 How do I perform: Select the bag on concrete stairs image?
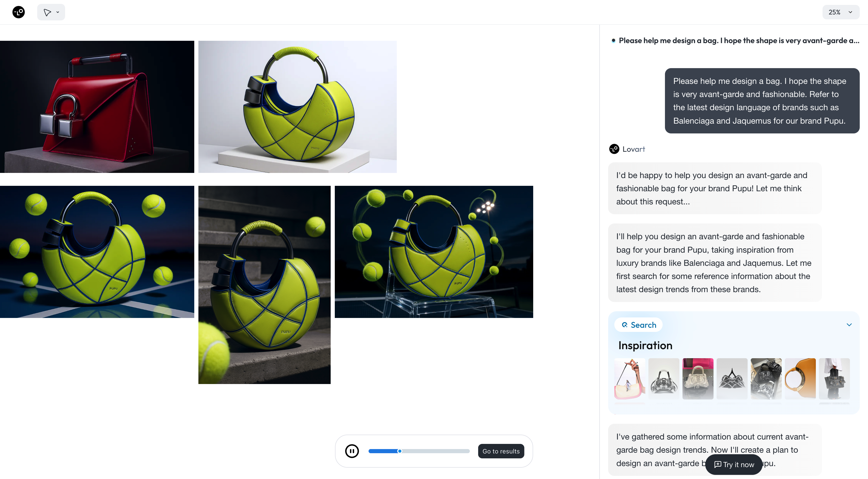coord(264,285)
